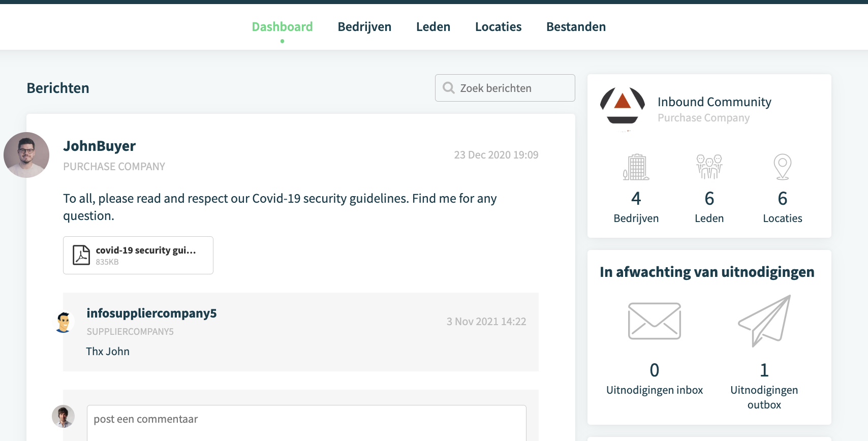Click your avatar beside the comment box
Image resolution: width=868 pixels, height=441 pixels.
(x=63, y=417)
